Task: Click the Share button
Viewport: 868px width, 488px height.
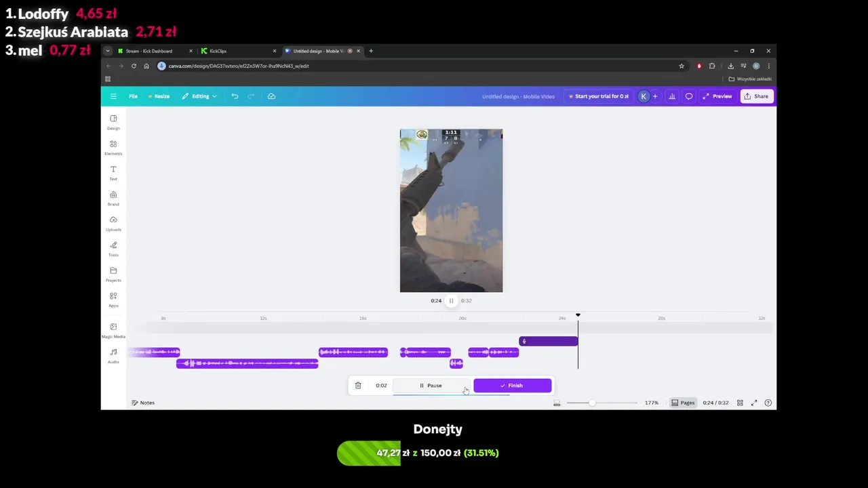Action: [x=756, y=96]
